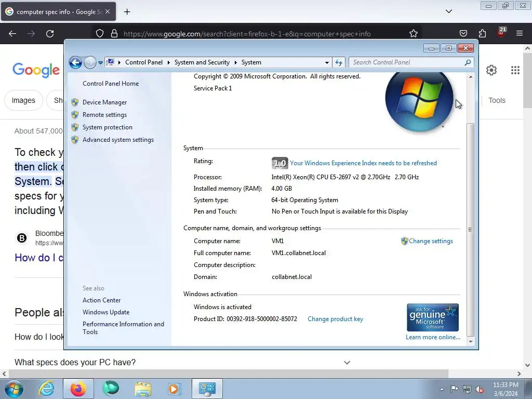Click the volume tray icon
Viewport: 532px width, 399px height.
480,389
